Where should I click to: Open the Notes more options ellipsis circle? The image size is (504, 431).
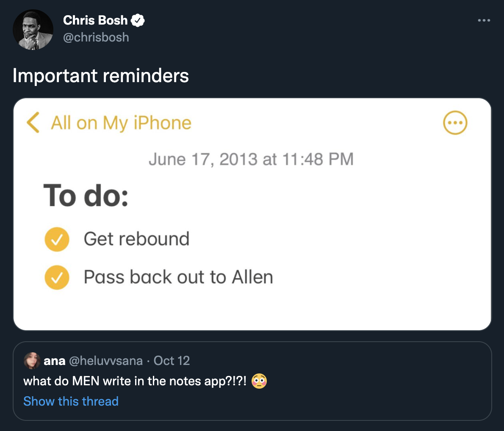[x=455, y=123]
